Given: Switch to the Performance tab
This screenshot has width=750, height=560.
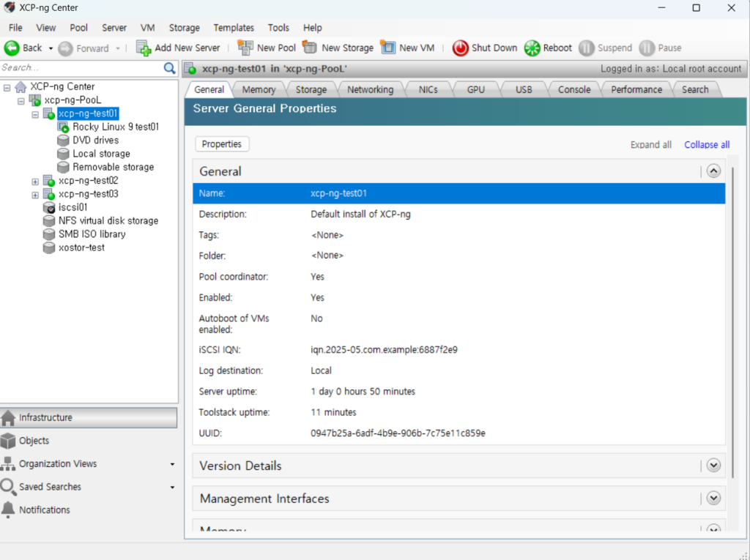Looking at the screenshot, I should pos(636,89).
